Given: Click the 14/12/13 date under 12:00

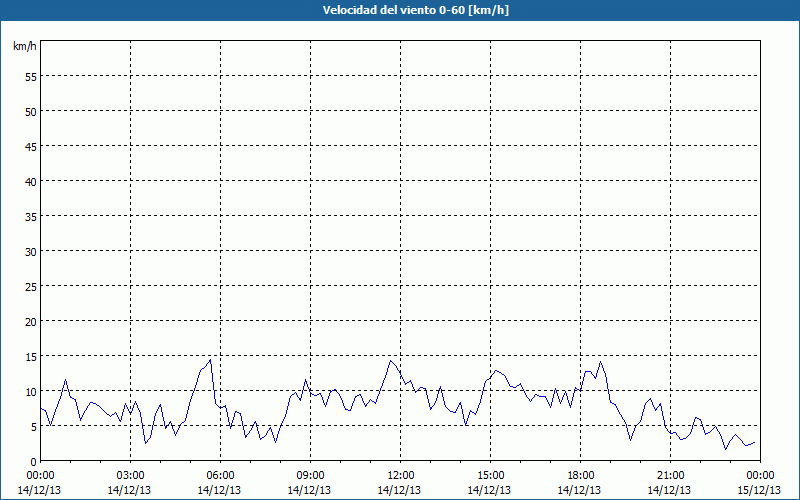Looking at the screenshot, I should tap(399, 490).
